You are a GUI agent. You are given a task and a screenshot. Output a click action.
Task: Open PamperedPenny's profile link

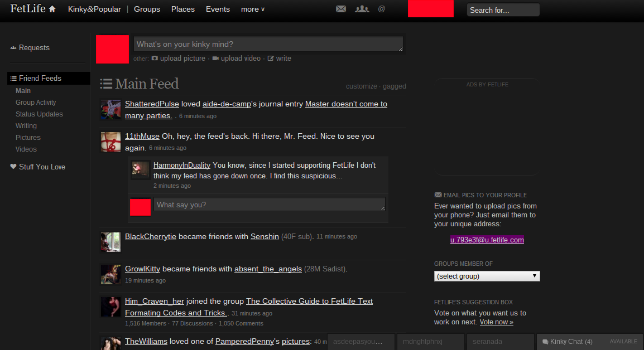tap(245, 342)
